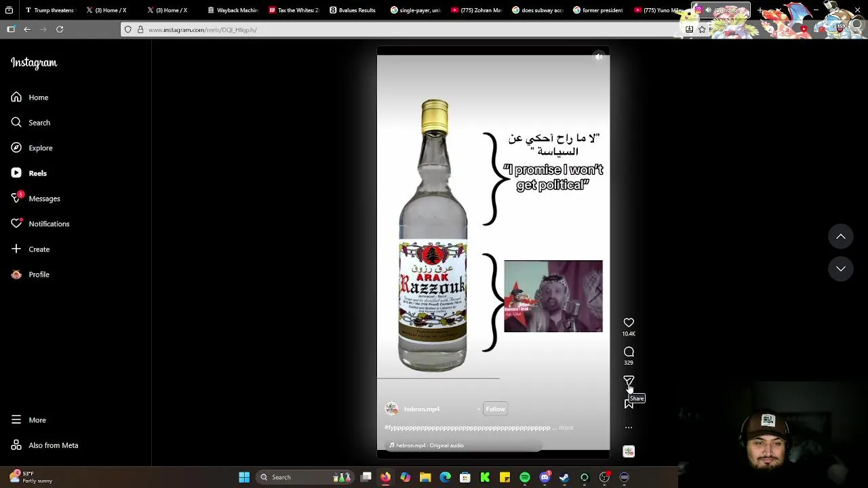
Task: Click hebron.mp4's profile picture on the reel
Action: pos(391,409)
